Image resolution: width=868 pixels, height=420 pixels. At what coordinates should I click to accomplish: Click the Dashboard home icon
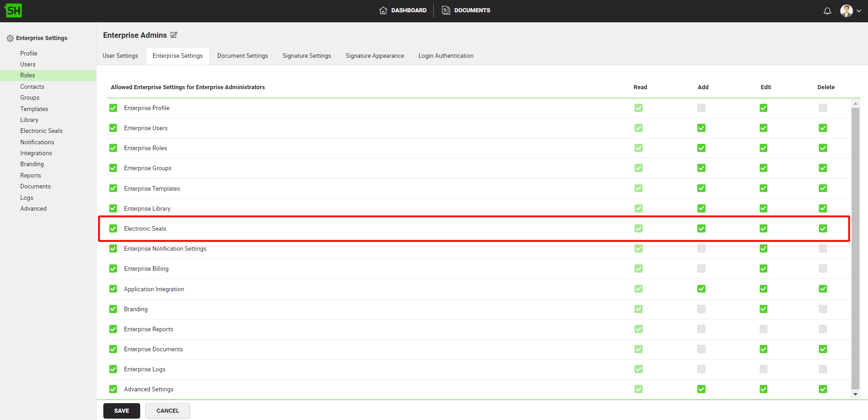383,10
